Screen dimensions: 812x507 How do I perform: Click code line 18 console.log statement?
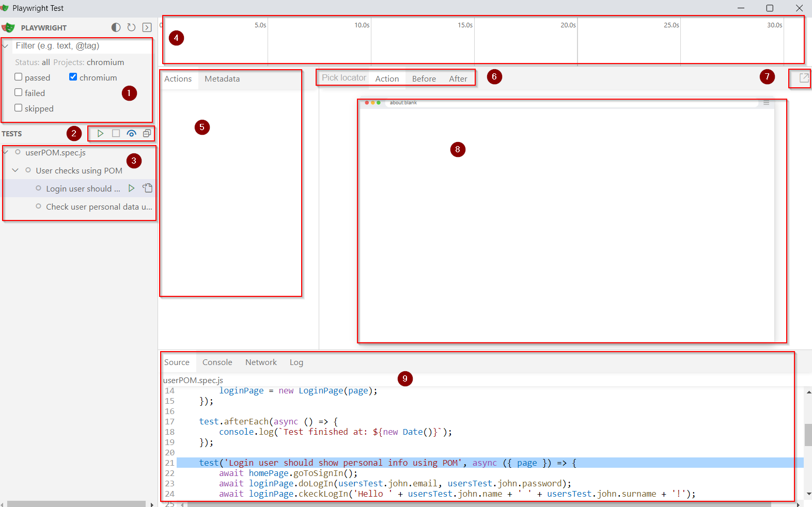click(335, 432)
